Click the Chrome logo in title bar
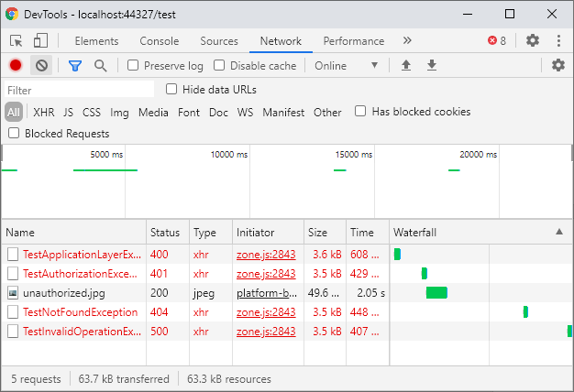 (x=12, y=15)
